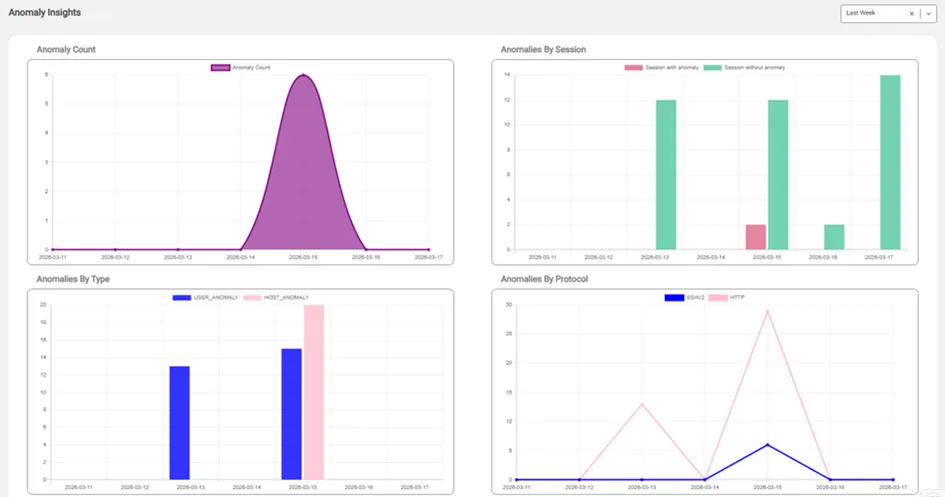This screenshot has height=497, width=945.
Task: Clear the Last Week selection with the x
Action: (x=911, y=13)
